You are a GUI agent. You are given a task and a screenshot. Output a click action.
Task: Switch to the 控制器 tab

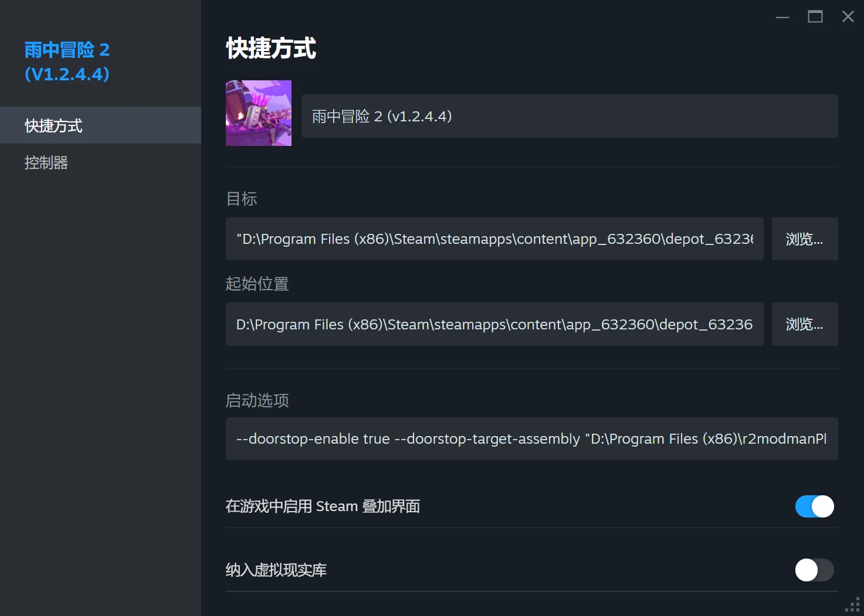click(100, 162)
